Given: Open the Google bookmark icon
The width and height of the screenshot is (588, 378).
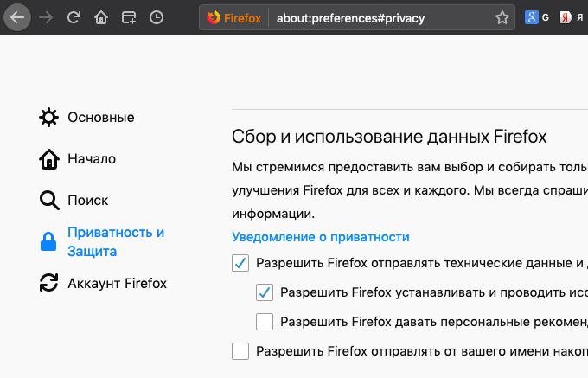Looking at the screenshot, I should click(532, 17).
